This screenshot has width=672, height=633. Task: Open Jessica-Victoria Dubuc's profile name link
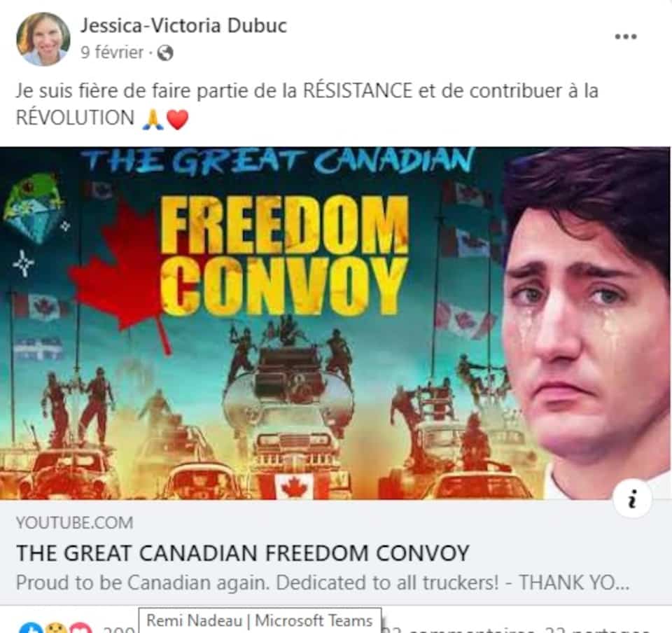pos(183,26)
